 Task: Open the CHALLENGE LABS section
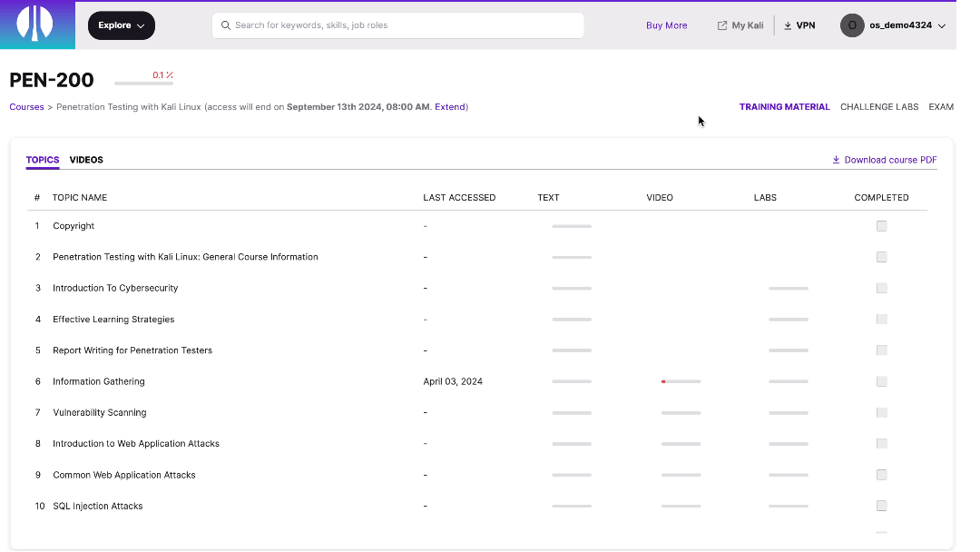[878, 106]
